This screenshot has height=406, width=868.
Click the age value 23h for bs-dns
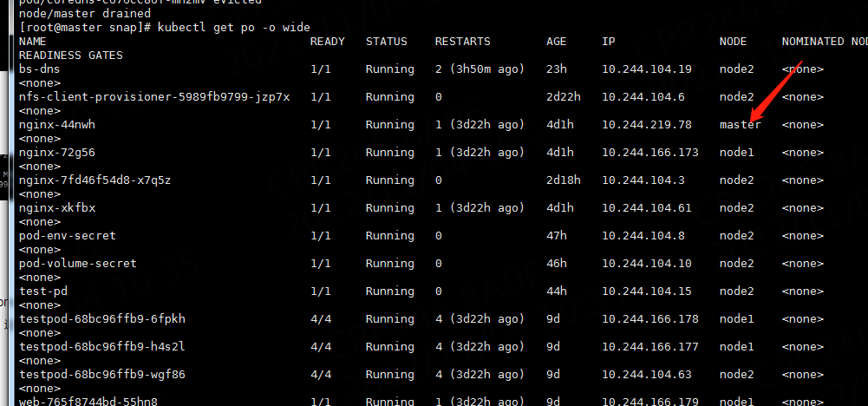point(557,69)
